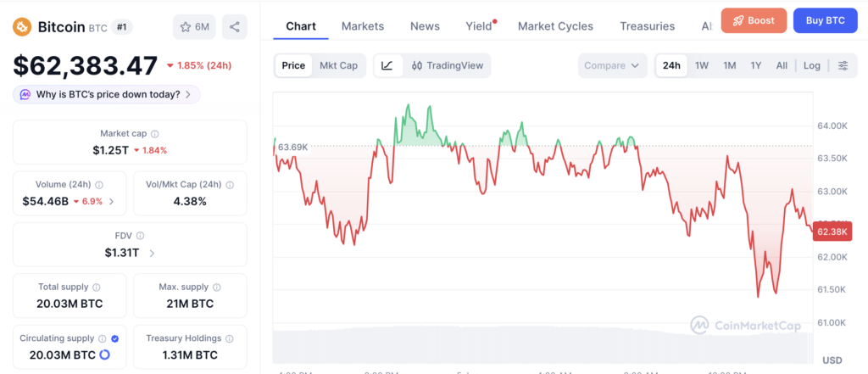This screenshot has height=374, width=868.
Task: Click the 1.31M BTC treasury holdings value
Action: coord(190,355)
